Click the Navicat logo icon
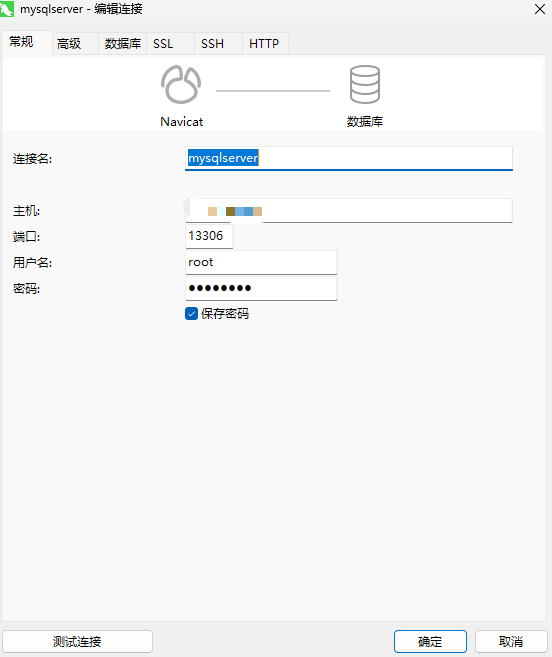The width and height of the screenshot is (552, 657). pos(181,85)
